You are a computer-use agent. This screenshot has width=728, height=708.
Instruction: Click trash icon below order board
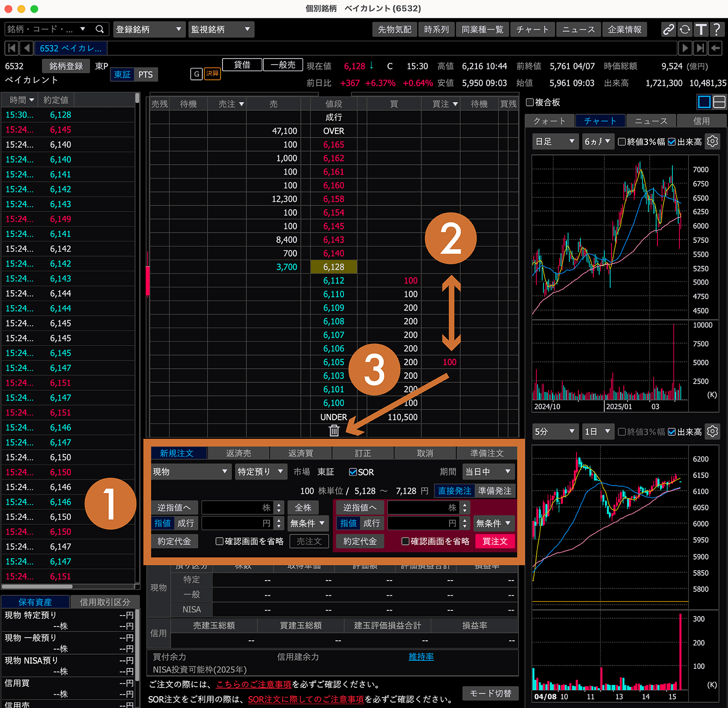(x=334, y=430)
